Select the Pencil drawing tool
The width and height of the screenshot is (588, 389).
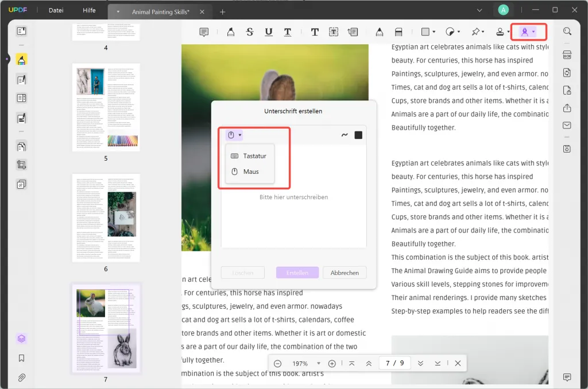380,32
